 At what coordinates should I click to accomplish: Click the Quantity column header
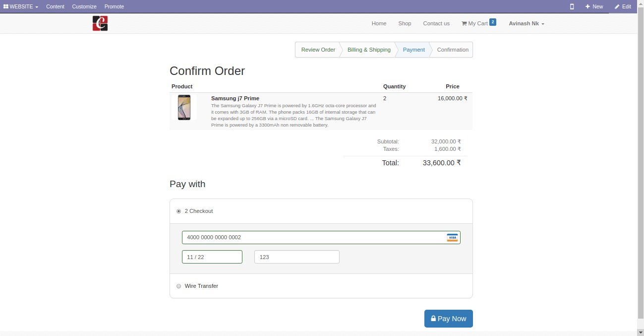coord(394,86)
